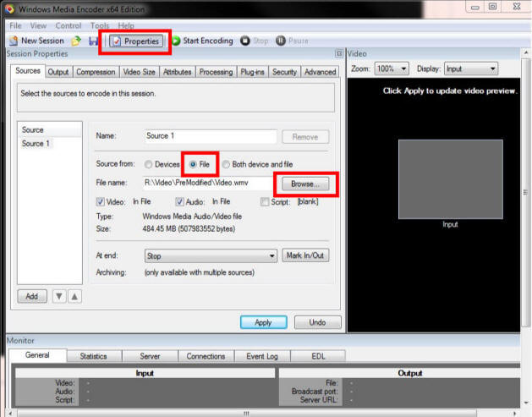Open the Display Input dropdown
The height and width of the screenshot is (417, 532).
(x=471, y=69)
